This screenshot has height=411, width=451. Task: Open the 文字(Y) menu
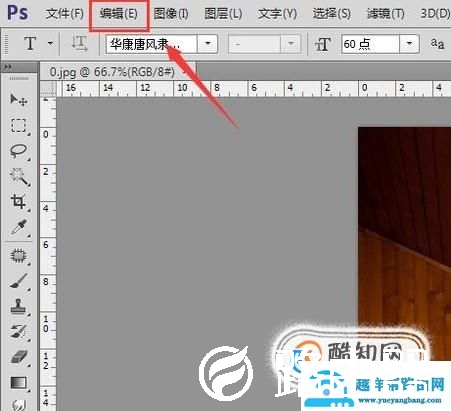(x=277, y=14)
